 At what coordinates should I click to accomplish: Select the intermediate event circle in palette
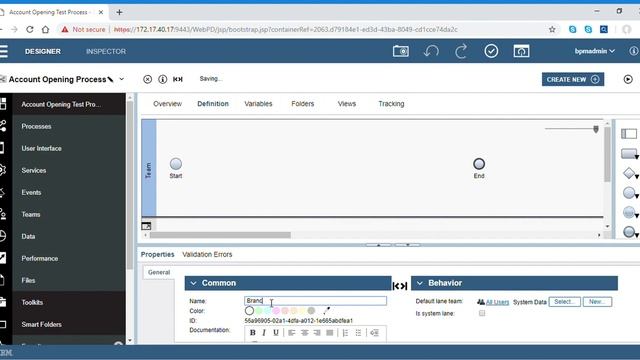point(629,212)
